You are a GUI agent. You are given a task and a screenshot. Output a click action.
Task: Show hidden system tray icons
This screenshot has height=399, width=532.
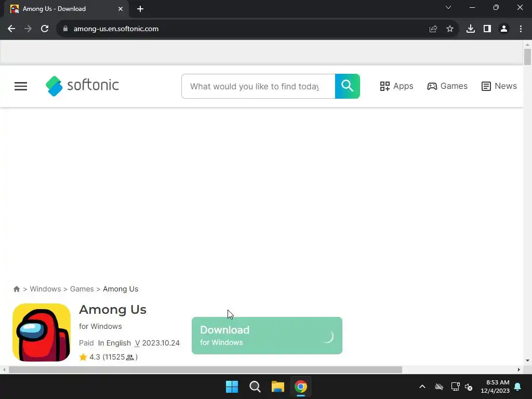tap(422, 387)
